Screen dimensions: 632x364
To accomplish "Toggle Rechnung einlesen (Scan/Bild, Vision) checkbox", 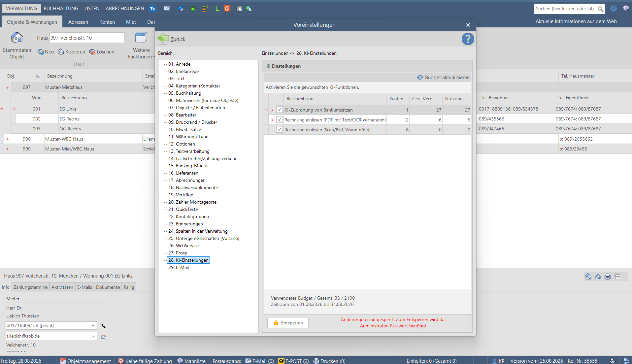I will coord(280,129).
